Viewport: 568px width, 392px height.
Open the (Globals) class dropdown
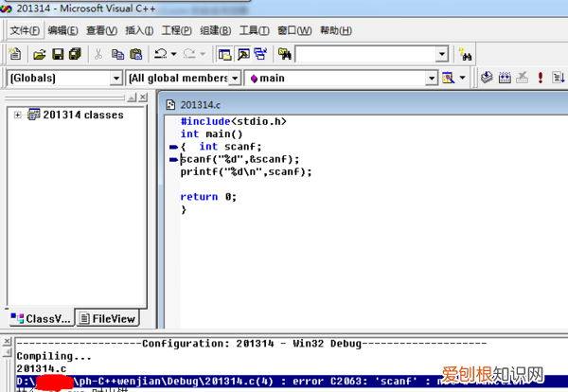115,79
